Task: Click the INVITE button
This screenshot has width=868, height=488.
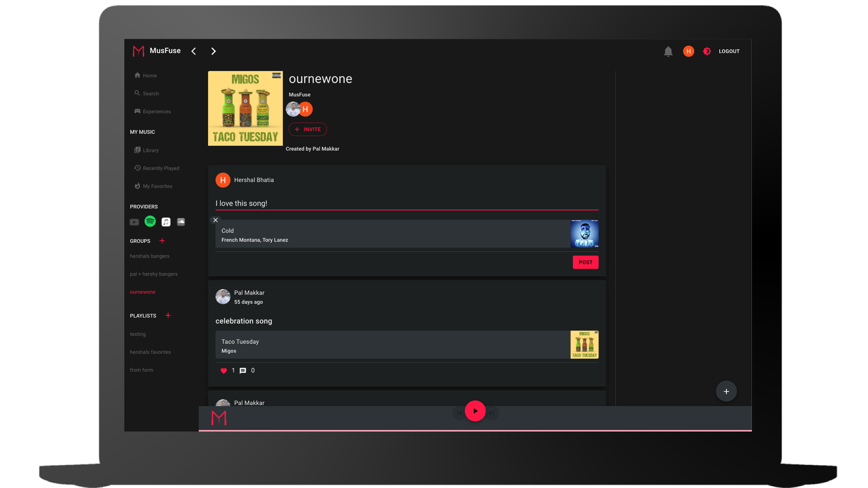Action: tap(307, 129)
